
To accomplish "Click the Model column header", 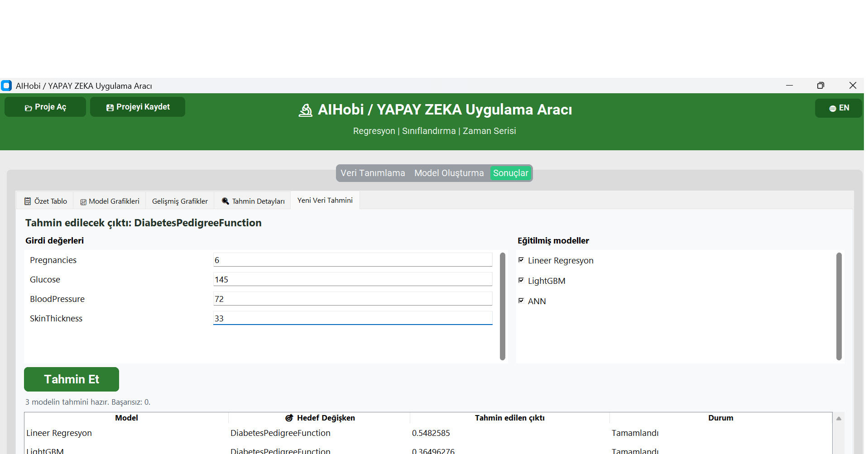I will point(126,418).
